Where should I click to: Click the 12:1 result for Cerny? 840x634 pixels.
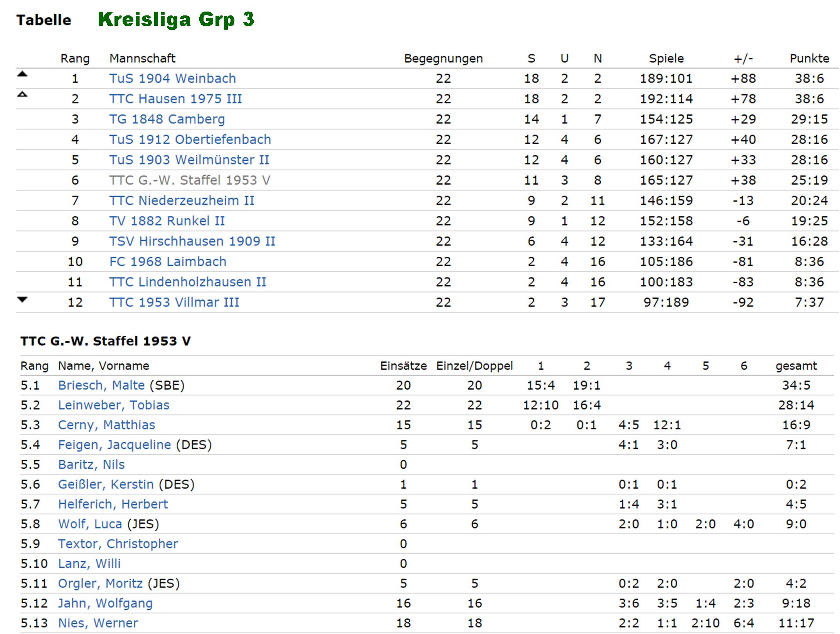(x=667, y=425)
